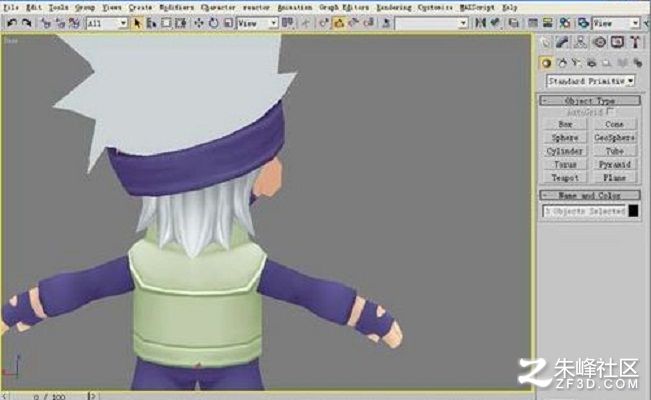Click the Objects Selected name field
The image size is (651, 400).
pyautogui.click(x=584, y=211)
